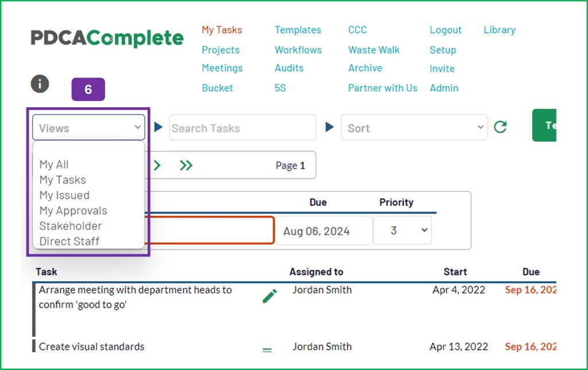Open the Waste Walk link
Image resolution: width=588 pixels, height=370 pixels.
[x=373, y=50]
